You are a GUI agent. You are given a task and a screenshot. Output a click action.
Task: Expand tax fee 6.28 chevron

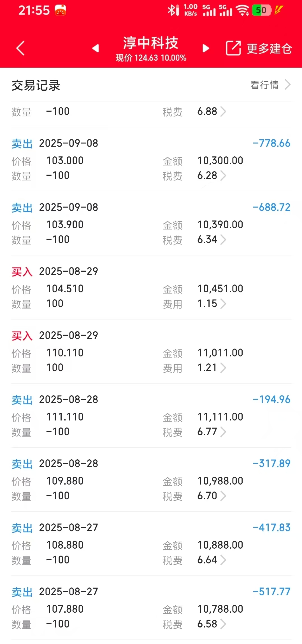click(223, 176)
